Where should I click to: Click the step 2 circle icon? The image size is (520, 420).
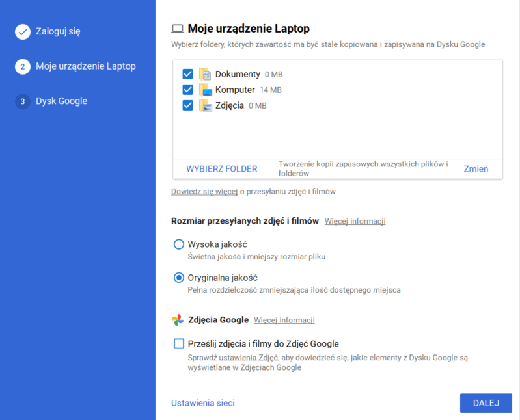(x=23, y=66)
